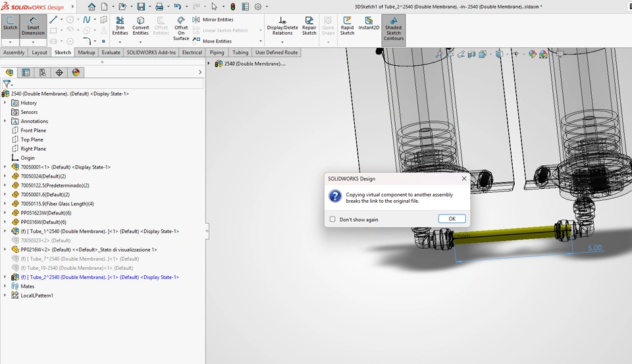Viewport: 632px width, 364px height.
Task: Expand the Smart Dimension dropdown arrow
Action: (33, 42)
